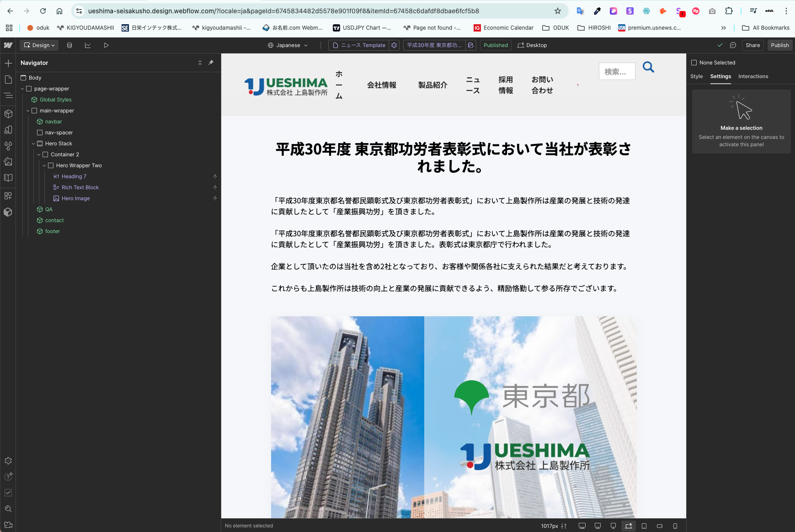Open CMS item settings icon next to item name
This screenshot has height=532, width=795.
tap(471, 45)
